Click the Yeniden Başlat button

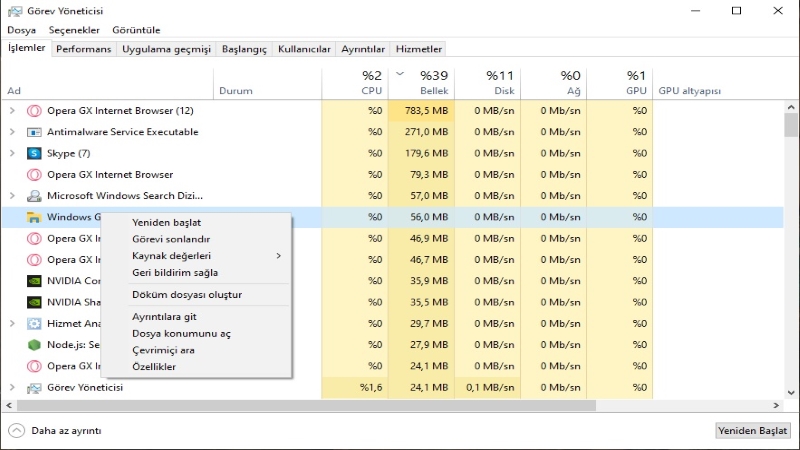coord(753,431)
